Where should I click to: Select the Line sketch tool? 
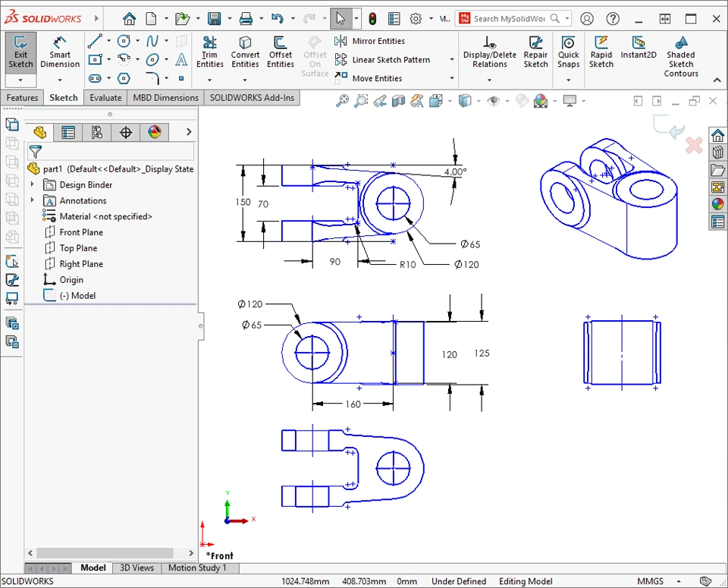[94, 41]
